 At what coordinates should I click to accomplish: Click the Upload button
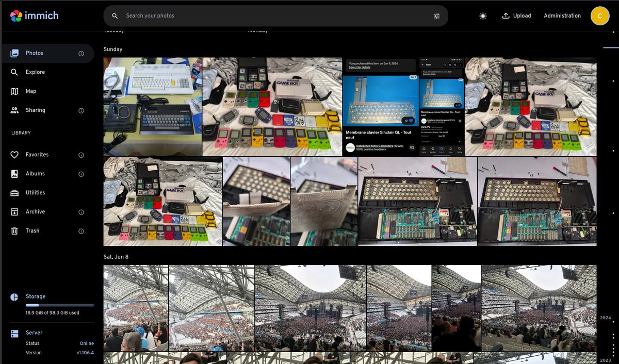click(x=516, y=16)
